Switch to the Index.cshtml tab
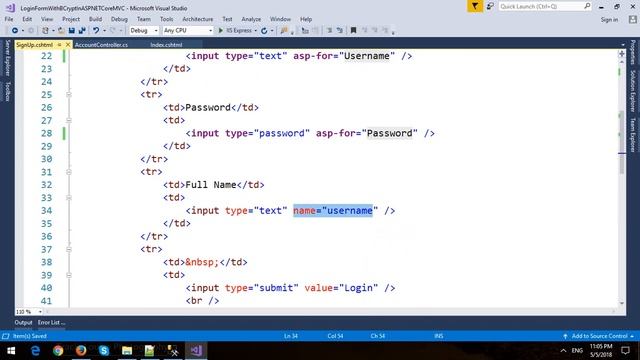The image size is (640, 360). click(166, 45)
